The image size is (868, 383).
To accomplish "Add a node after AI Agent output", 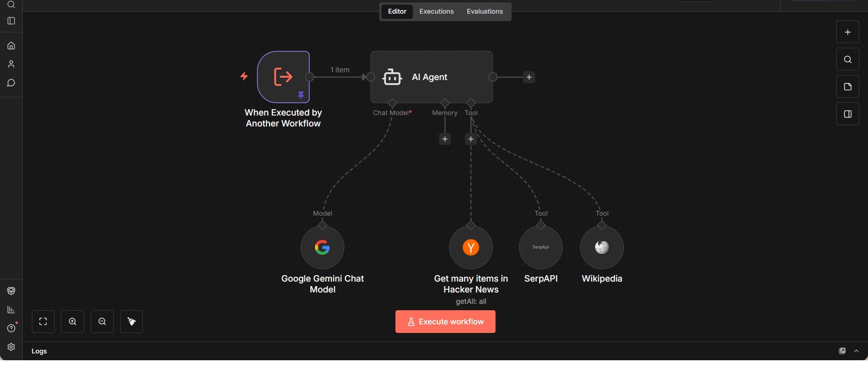I will click(529, 77).
